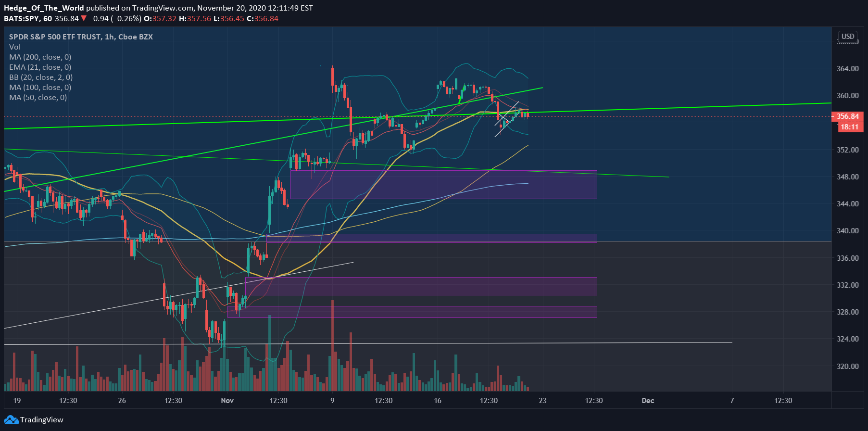Click the current price label 356.84
868x431 pixels.
(848, 116)
